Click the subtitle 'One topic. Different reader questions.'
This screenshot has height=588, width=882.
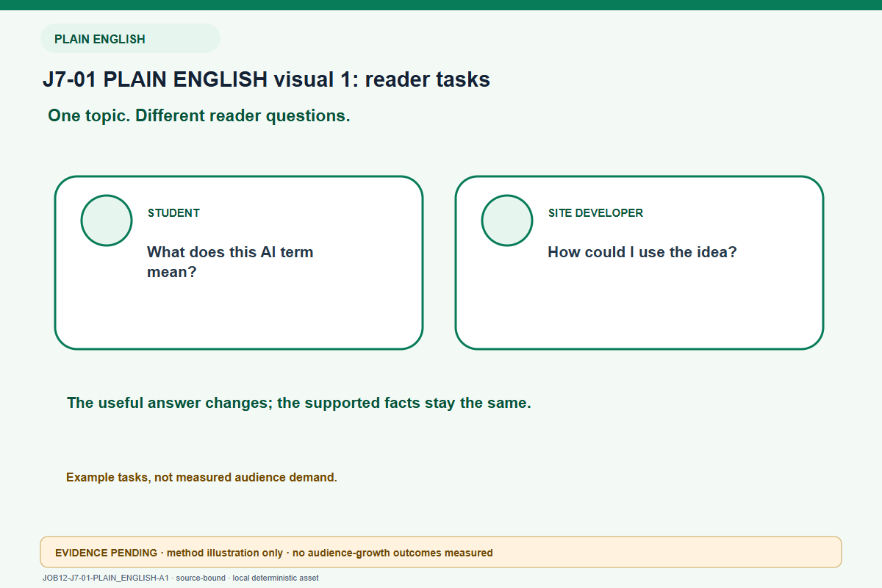(199, 116)
